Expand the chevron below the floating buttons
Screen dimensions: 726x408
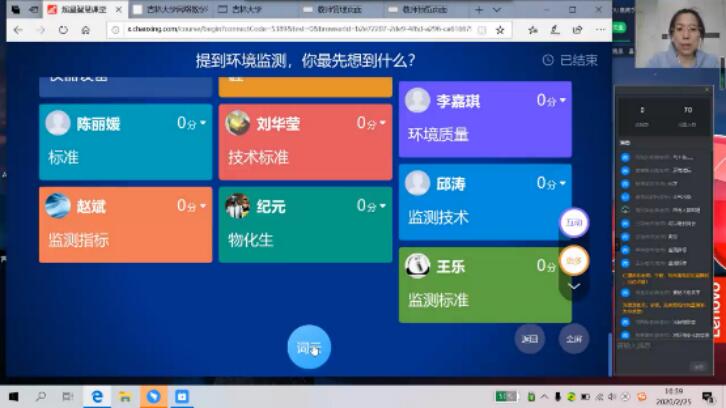click(574, 286)
